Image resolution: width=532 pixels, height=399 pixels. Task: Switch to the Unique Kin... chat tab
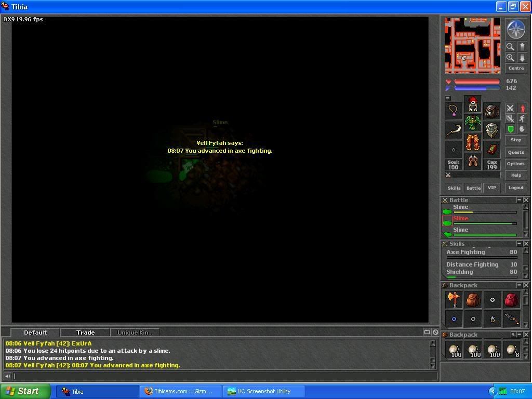tap(135, 332)
